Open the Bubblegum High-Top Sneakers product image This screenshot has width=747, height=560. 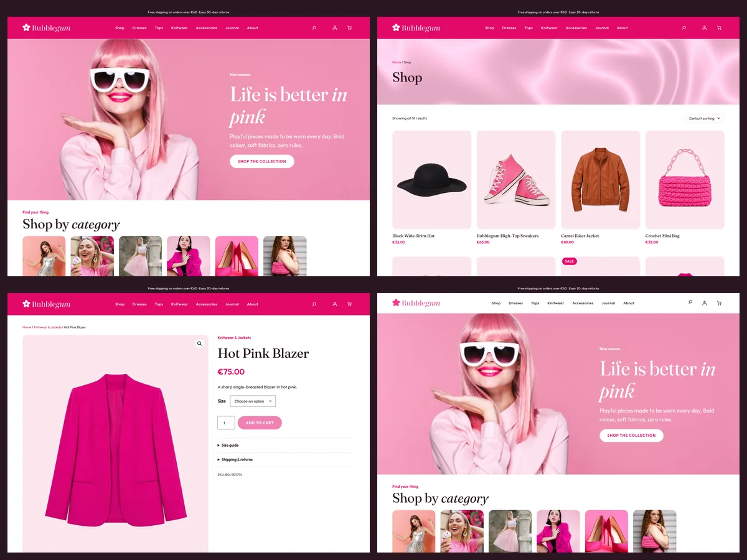pyautogui.click(x=516, y=180)
